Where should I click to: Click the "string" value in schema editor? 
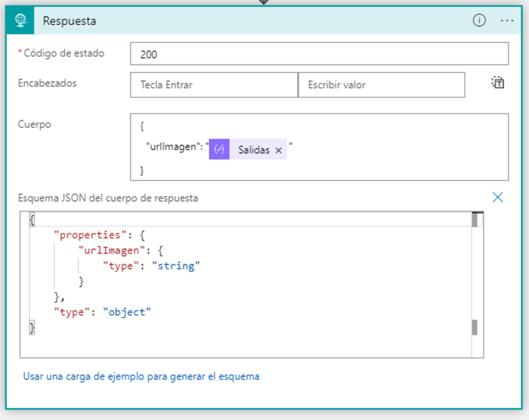176,266
